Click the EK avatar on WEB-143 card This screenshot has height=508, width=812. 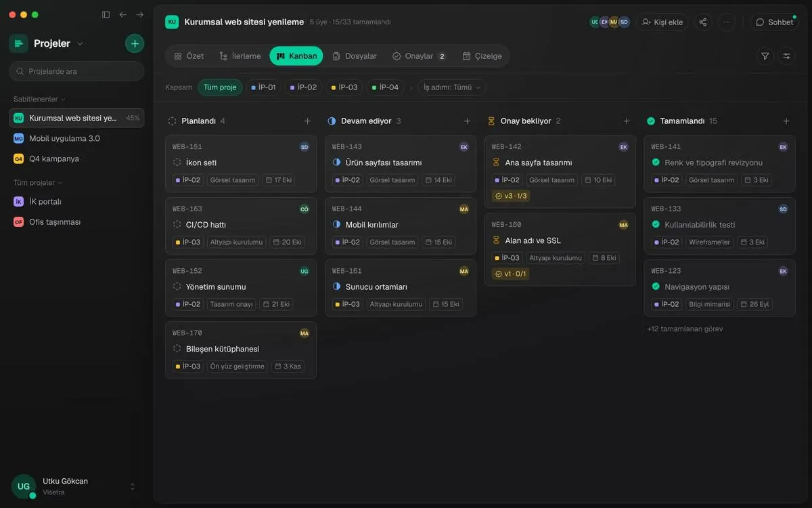pyautogui.click(x=464, y=147)
